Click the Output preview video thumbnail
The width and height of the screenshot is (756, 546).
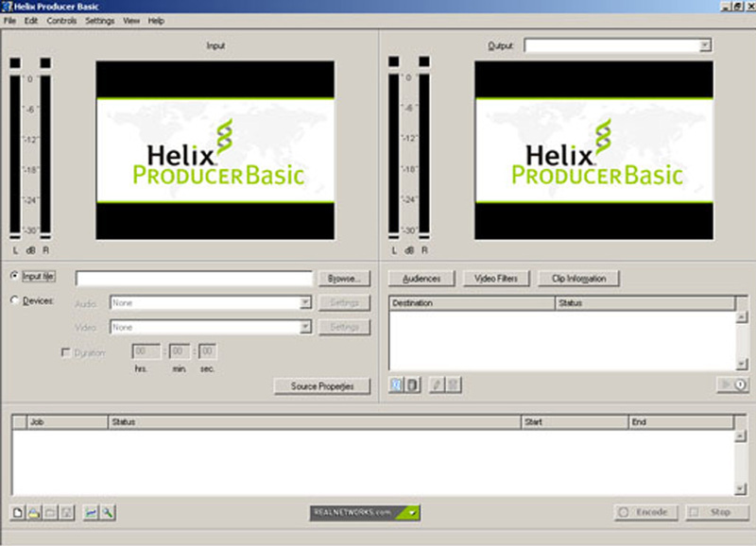click(x=594, y=150)
